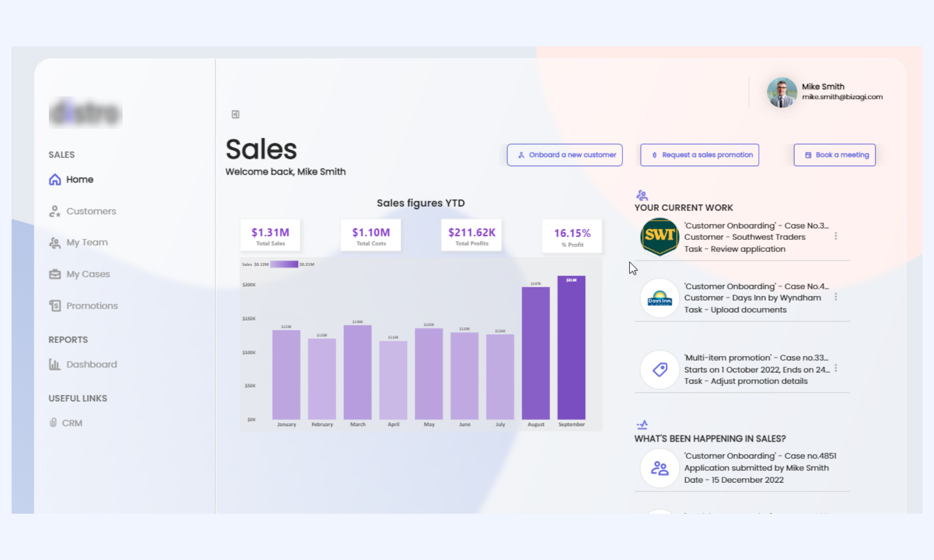Click the Home house icon in sidebar

coord(55,180)
